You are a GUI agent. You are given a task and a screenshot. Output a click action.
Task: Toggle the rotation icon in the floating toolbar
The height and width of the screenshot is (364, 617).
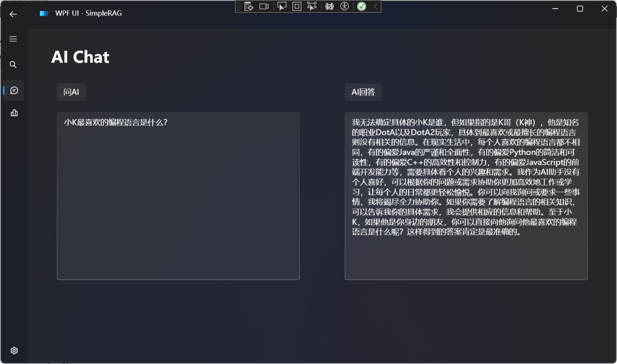329,6
